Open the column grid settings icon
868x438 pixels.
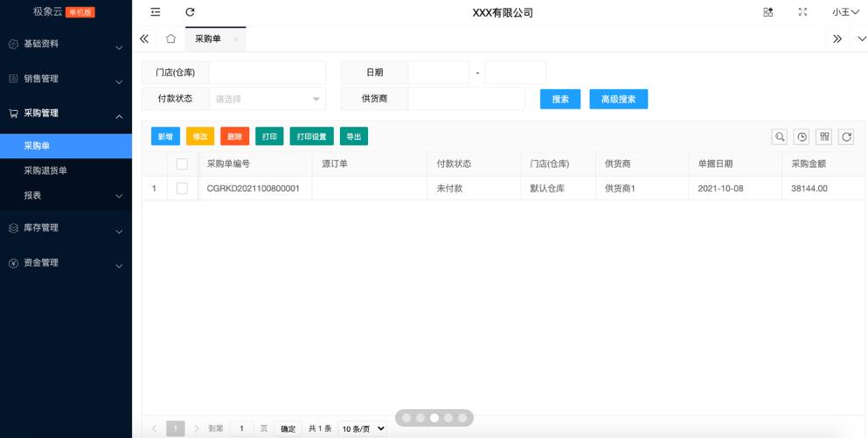824,136
